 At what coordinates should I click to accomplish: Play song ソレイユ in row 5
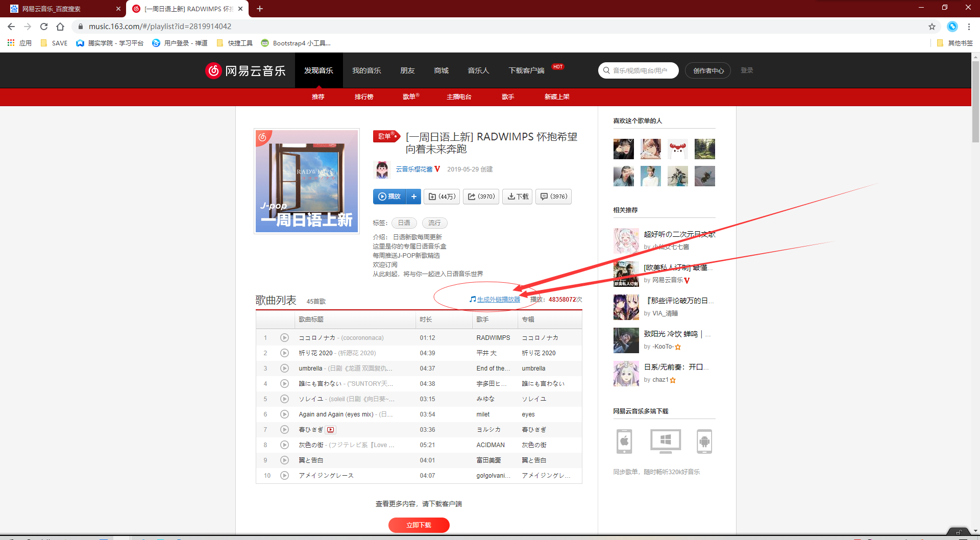click(x=284, y=399)
